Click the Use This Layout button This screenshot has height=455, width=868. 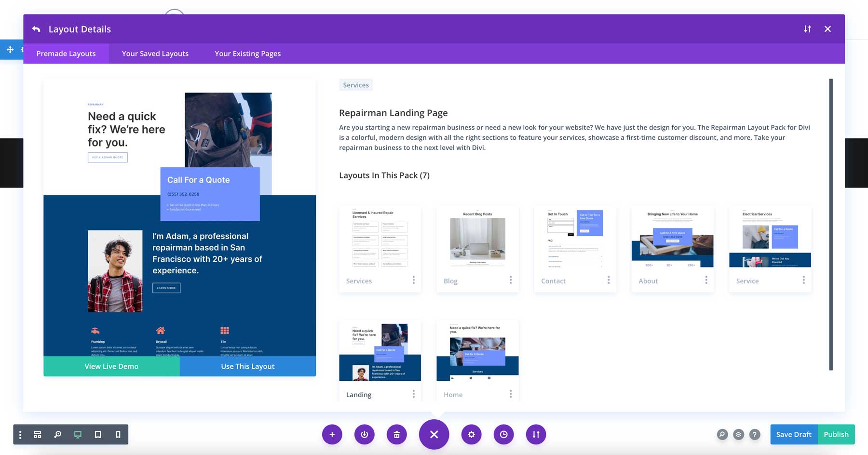point(247,366)
